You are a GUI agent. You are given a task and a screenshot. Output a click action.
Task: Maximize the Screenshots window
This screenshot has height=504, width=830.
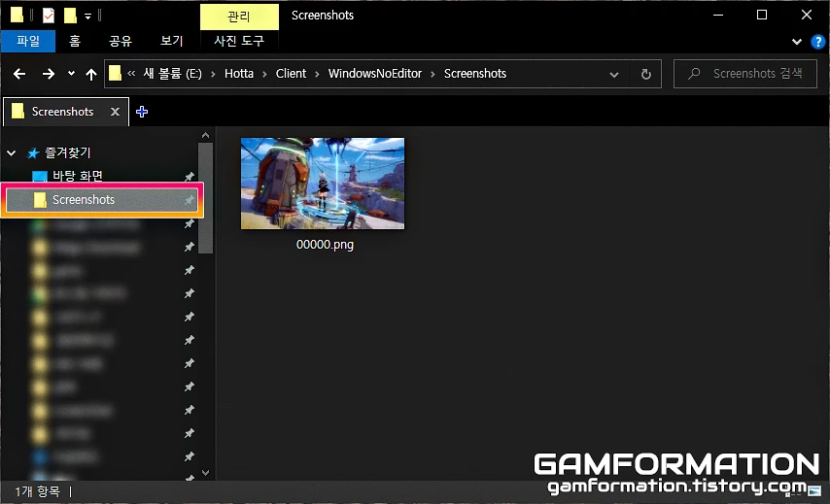coord(762,15)
